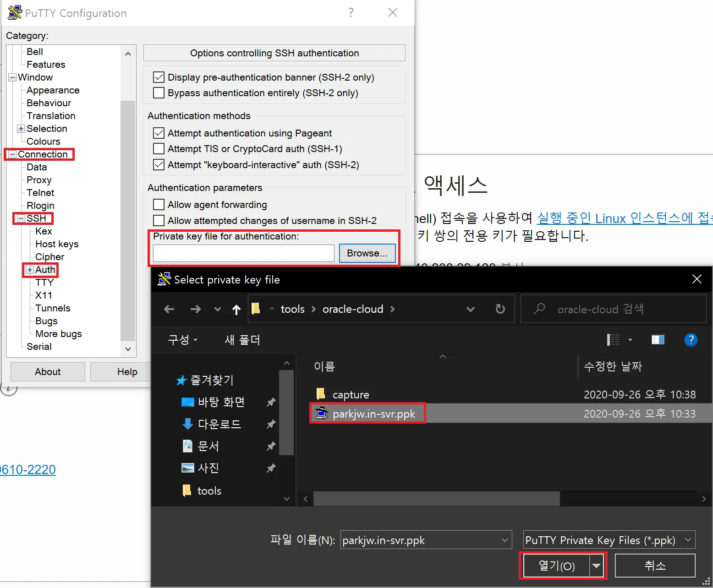Click the context help question mark in PuTTY title bar

(351, 12)
